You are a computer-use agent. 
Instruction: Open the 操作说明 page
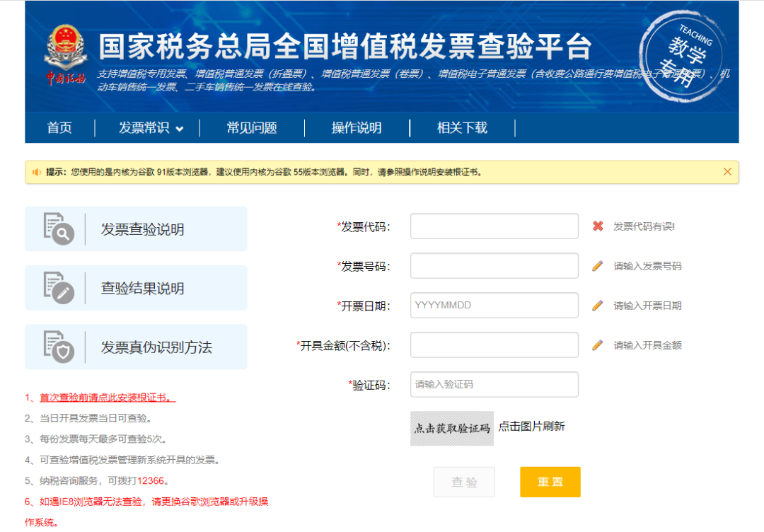coord(357,128)
